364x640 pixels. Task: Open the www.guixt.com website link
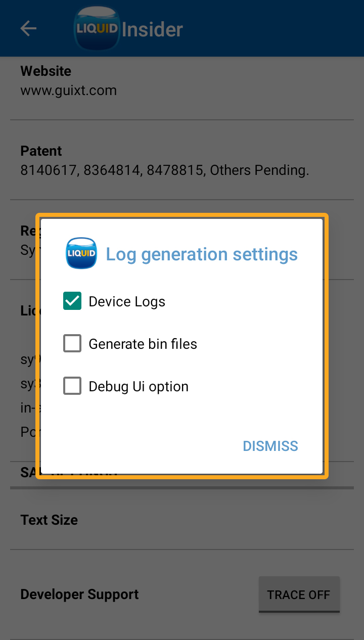tap(68, 90)
